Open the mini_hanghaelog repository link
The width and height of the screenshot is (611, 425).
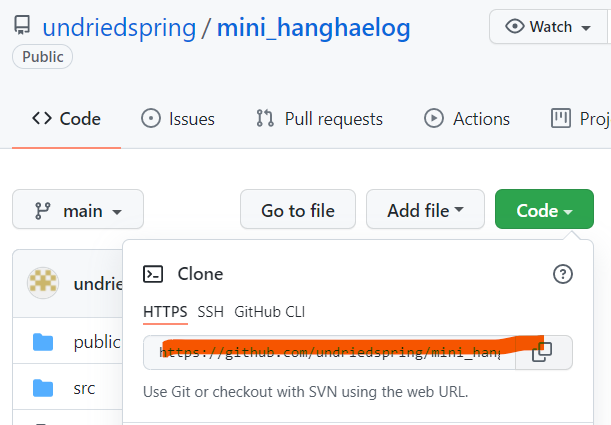coord(313,28)
